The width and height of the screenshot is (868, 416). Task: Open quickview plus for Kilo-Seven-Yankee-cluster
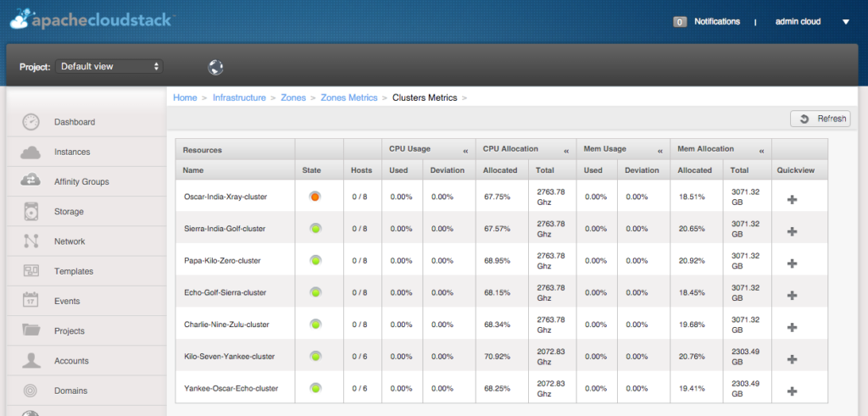(793, 359)
